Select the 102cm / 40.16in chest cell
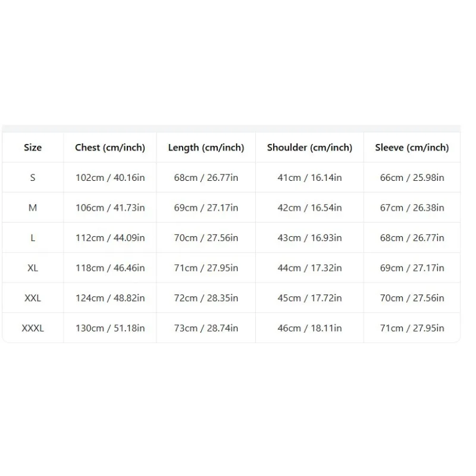Viewport: 476px width, 476px height. pyautogui.click(x=110, y=177)
